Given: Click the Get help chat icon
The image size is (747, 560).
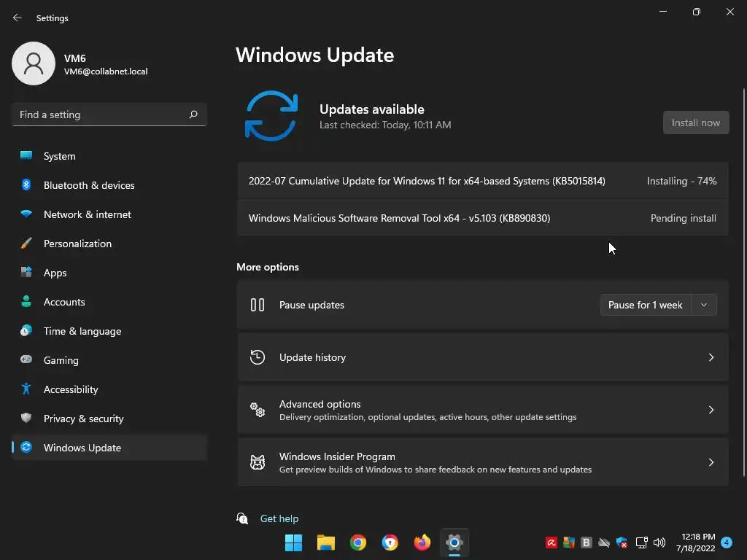Looking at the screenshot, I should click(x=242, y=518).
